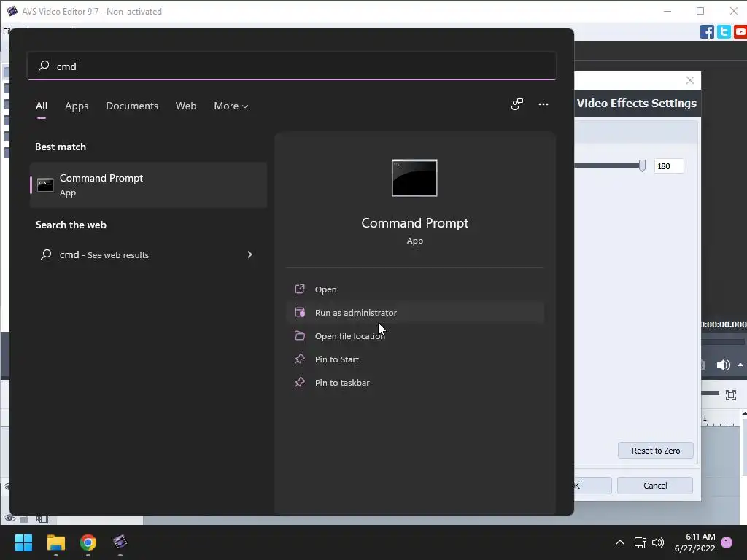Close the Video Effects Settings dialog

tap(690, 80)
